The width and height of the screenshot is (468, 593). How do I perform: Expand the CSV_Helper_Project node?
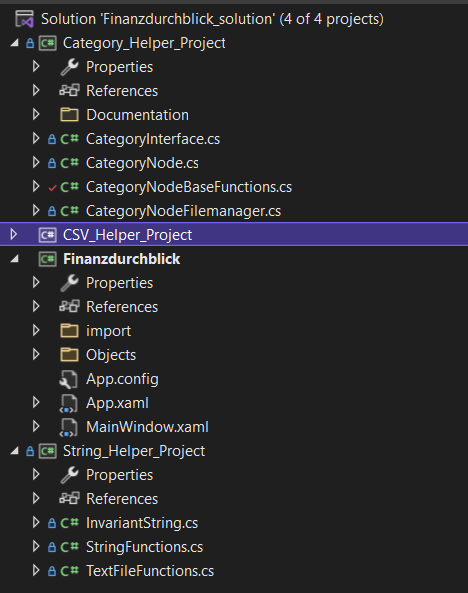pyautogui.click(x=14, y=234)
